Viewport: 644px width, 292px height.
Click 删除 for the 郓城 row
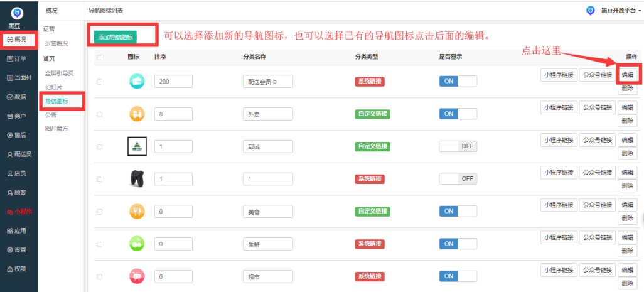(627, 153)
